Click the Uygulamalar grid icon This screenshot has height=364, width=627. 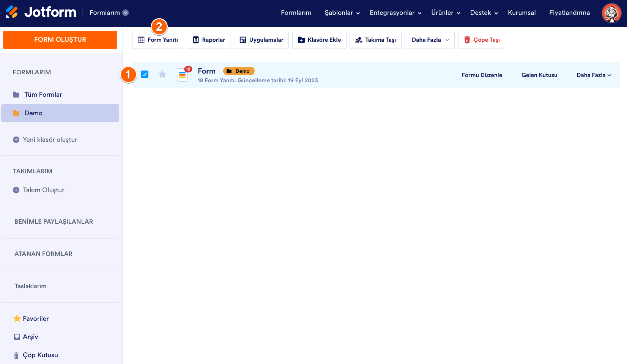(x=243, y=40)
